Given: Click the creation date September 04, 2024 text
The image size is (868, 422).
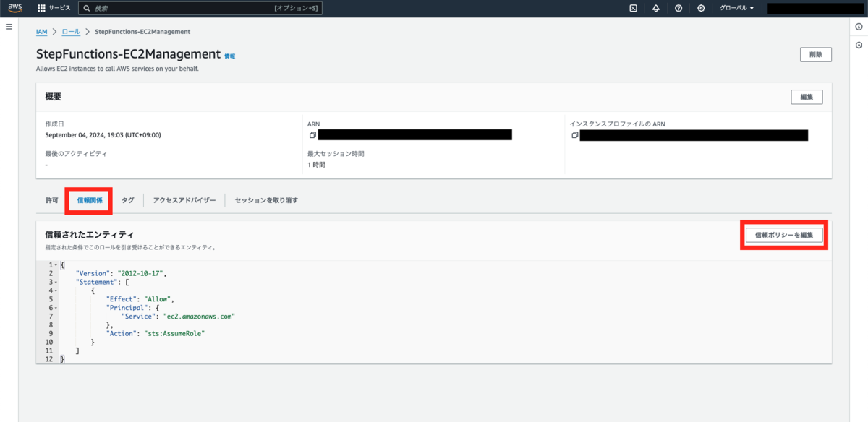Looking at the screenshot, I should click(103, 135).
